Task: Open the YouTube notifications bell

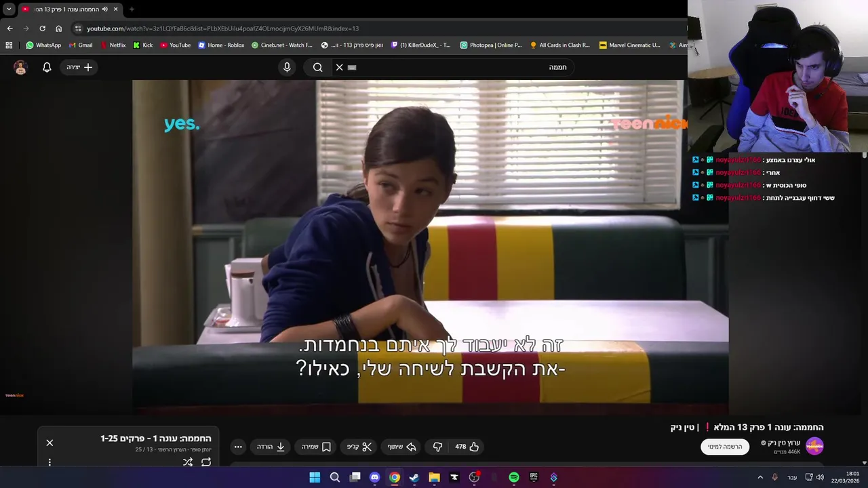Action: pyautogui.click(x=47, y=67)
